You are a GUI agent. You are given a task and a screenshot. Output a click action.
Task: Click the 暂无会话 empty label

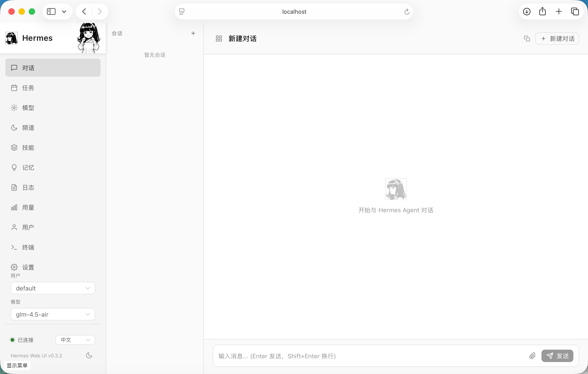point(155,55)
